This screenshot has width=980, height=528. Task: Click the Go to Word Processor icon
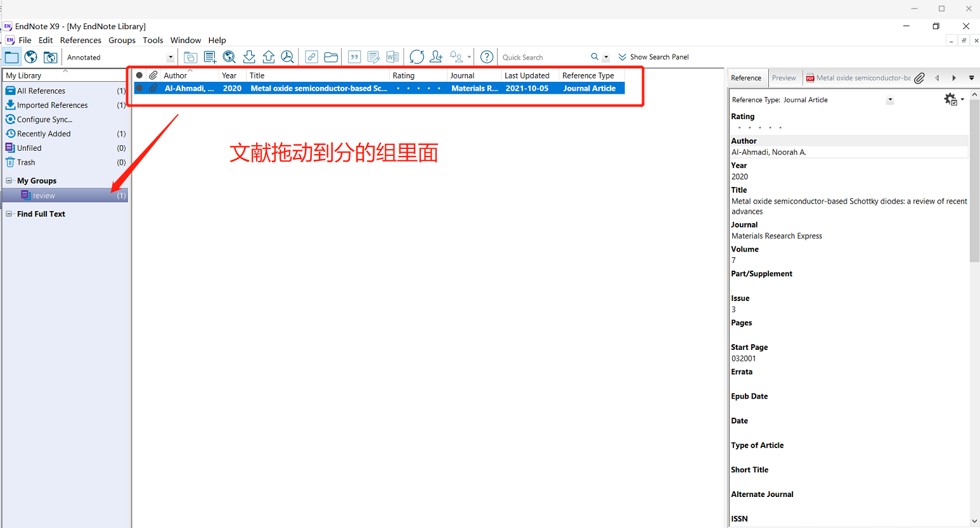pyautogui.click(x=392, y=57)
